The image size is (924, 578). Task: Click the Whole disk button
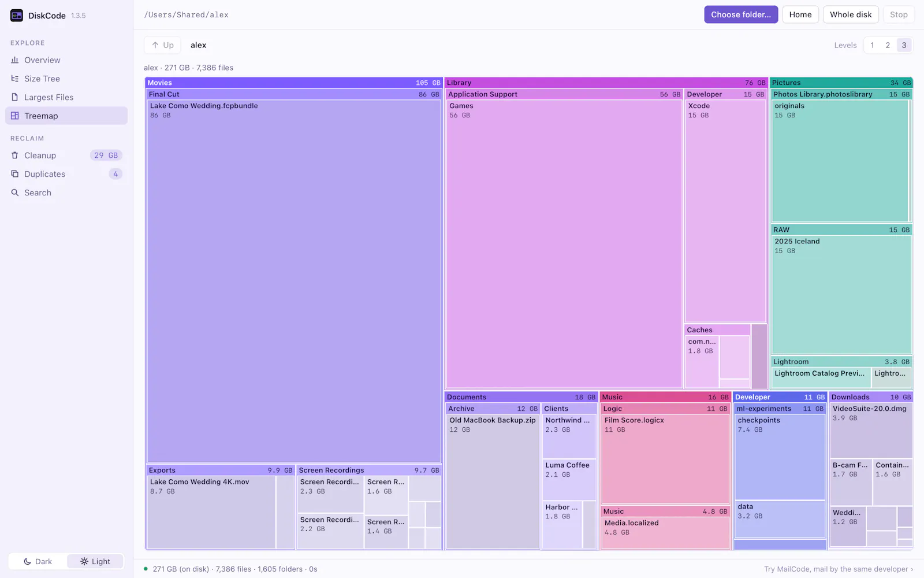(x=851, y=14)
